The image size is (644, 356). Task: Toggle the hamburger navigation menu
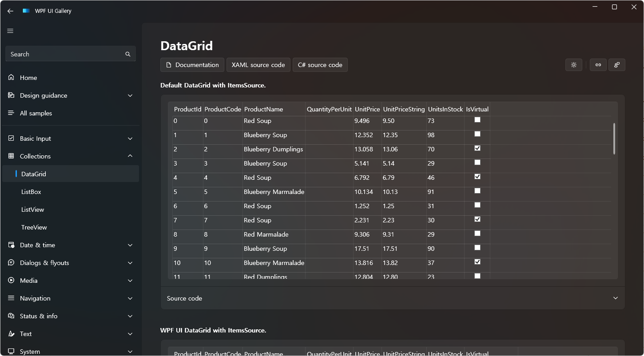[x=10, y=31]
